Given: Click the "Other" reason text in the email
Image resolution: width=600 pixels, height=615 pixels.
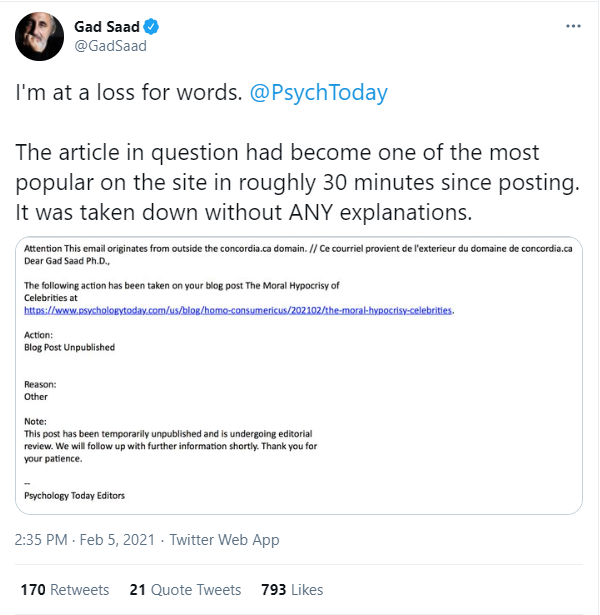Looking at the screenshot, I should point(36,397).
